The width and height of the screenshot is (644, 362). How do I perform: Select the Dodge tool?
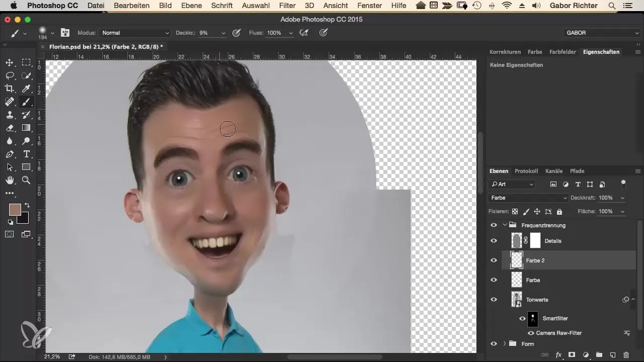tap(26, 141)
